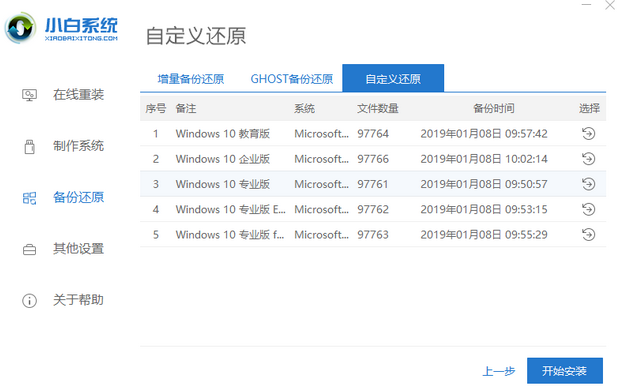Click the 序号 column header
This screenshot has width=619, height=388.
point(156,108)
